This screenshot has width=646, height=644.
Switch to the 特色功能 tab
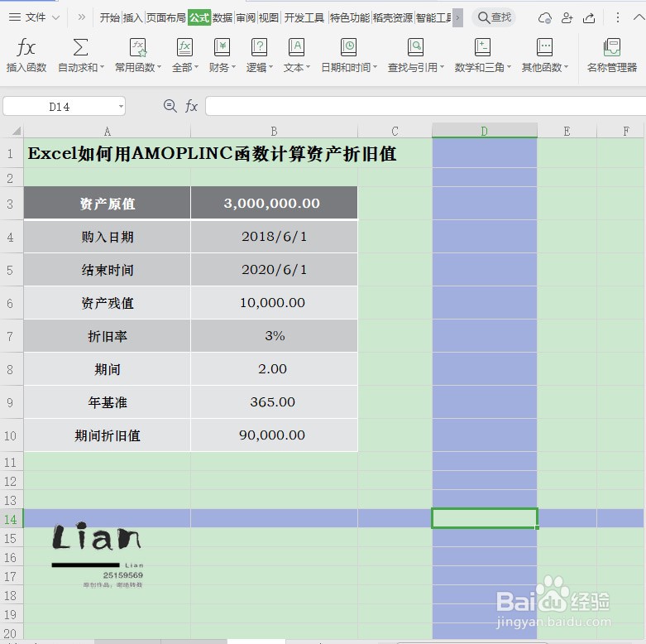click(x=350, y=17)
